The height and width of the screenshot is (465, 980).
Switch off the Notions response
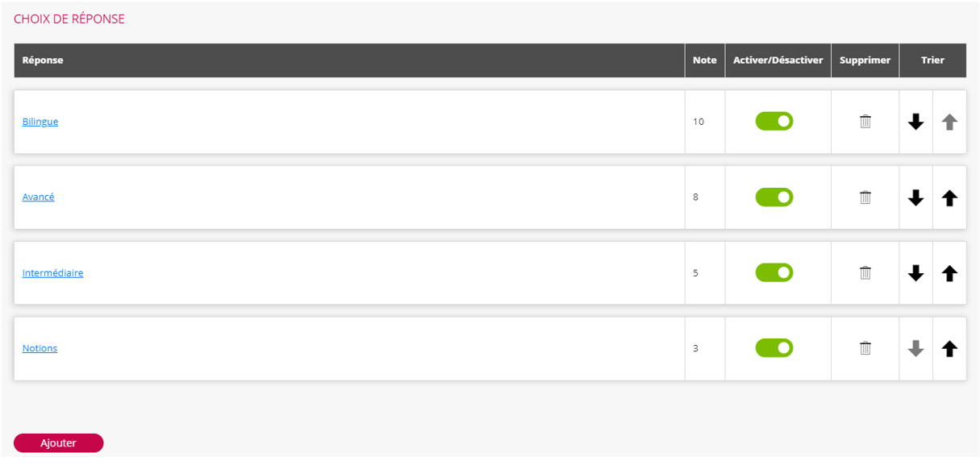774,348
